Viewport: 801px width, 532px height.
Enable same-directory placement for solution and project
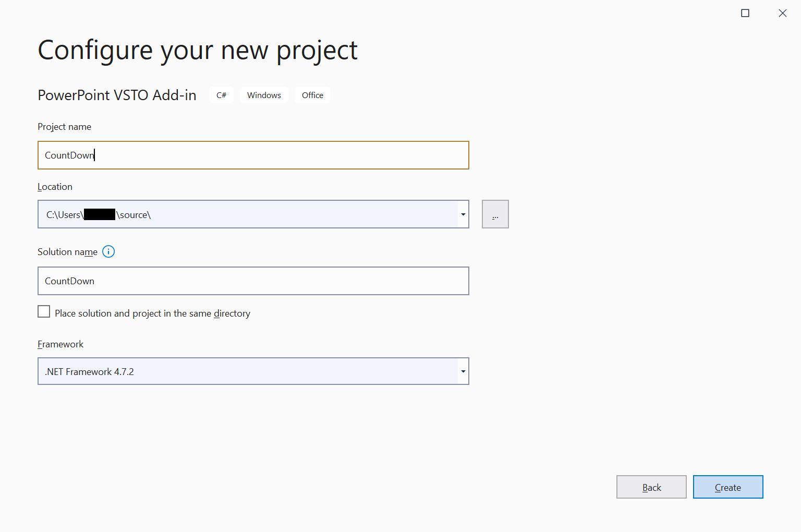[44, 312]
